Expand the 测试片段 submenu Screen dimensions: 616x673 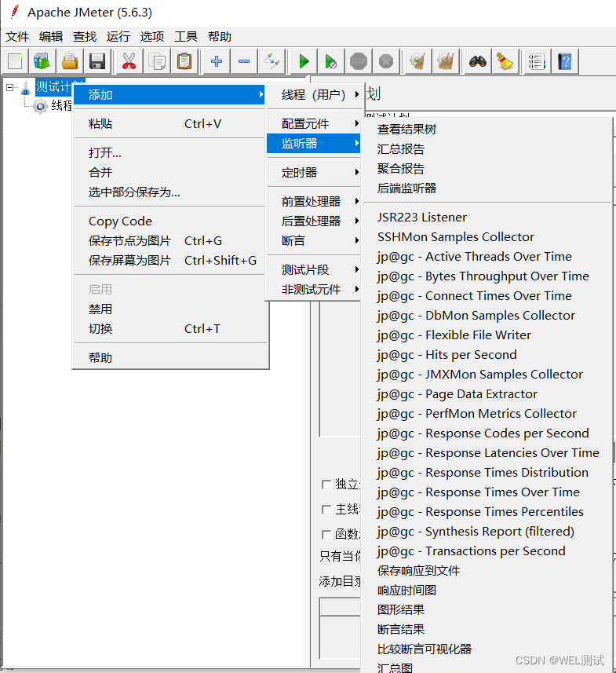tap(314, 269)
